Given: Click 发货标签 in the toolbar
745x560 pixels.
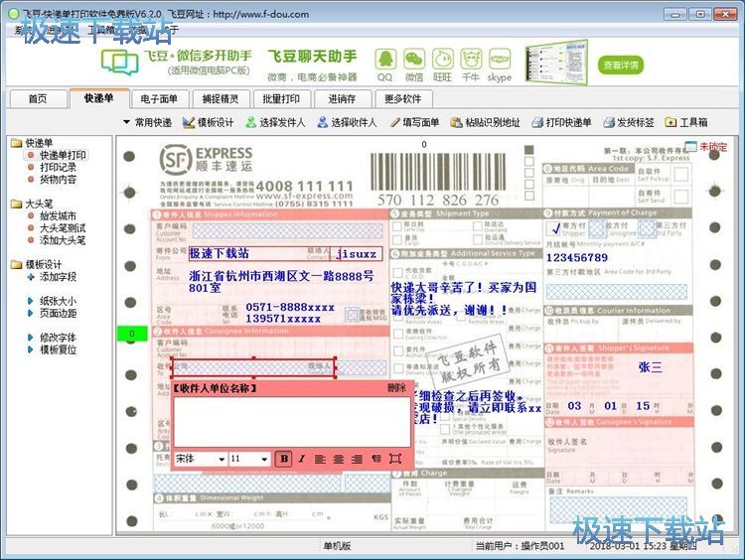Looking at the screenshot, I should click(x=628, y=122).
